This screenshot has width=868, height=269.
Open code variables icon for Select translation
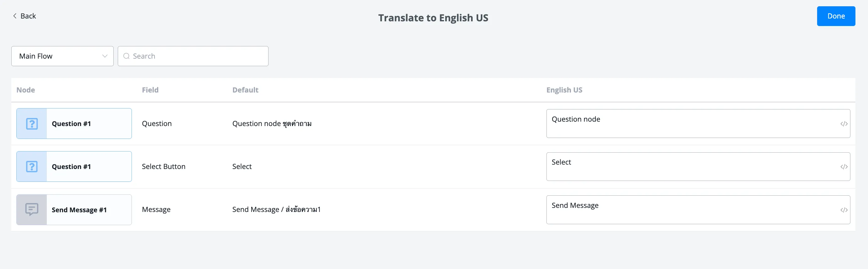pos(844,167)
